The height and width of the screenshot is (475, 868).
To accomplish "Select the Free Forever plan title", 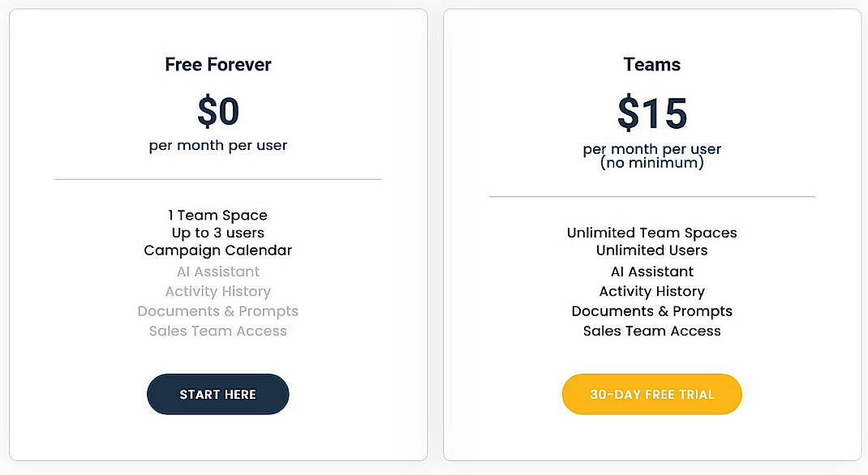I will [217, 64].
